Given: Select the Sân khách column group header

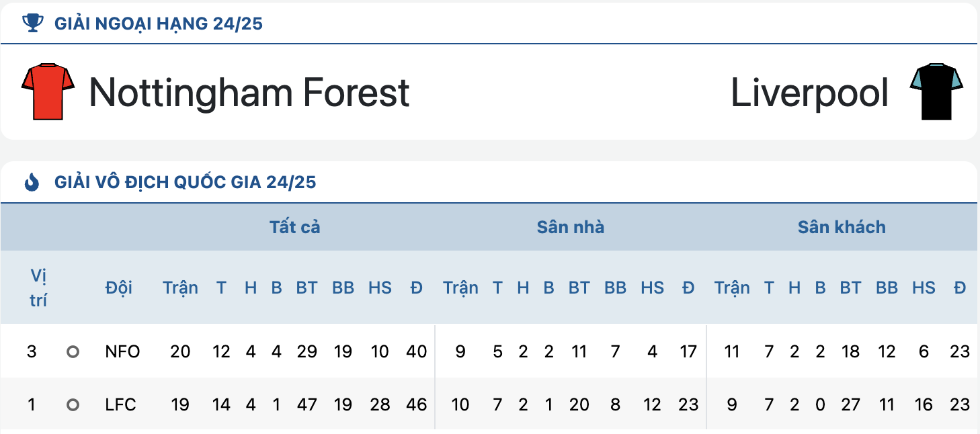Looking at the screenshot, I should (x=842, y=227).
